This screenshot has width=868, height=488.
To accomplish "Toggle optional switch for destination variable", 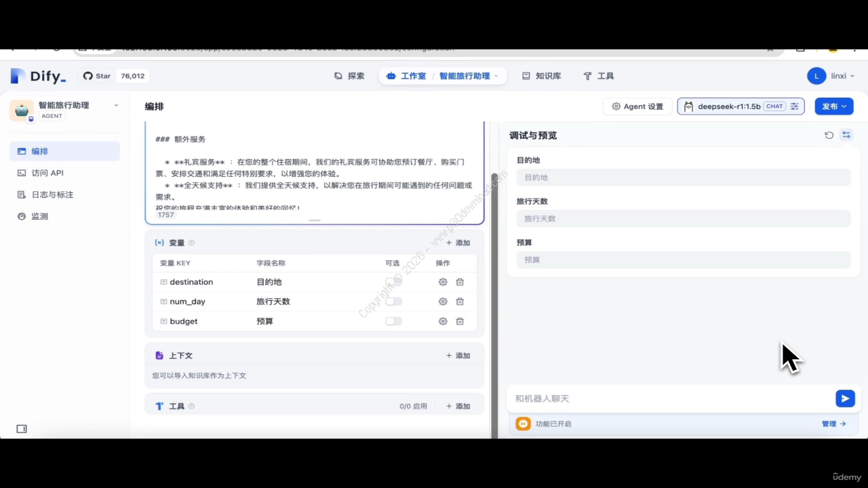I will pyautogui.click(x=393, y=282).
